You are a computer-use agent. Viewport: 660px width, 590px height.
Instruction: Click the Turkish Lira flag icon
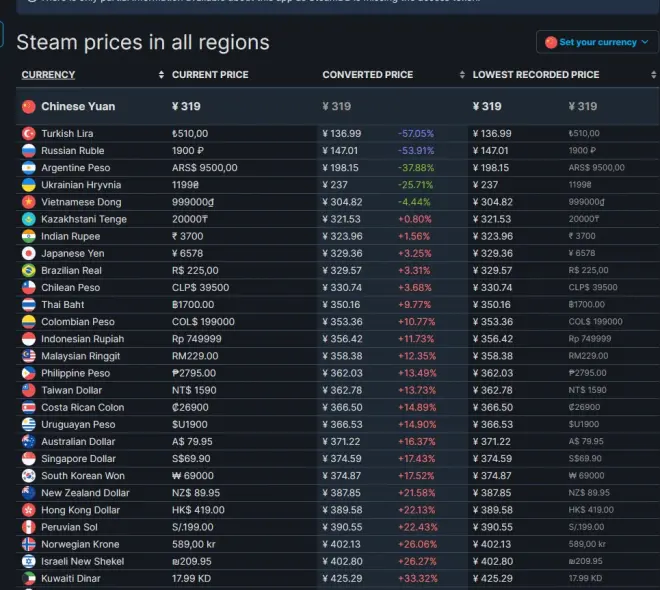(29, 134)
